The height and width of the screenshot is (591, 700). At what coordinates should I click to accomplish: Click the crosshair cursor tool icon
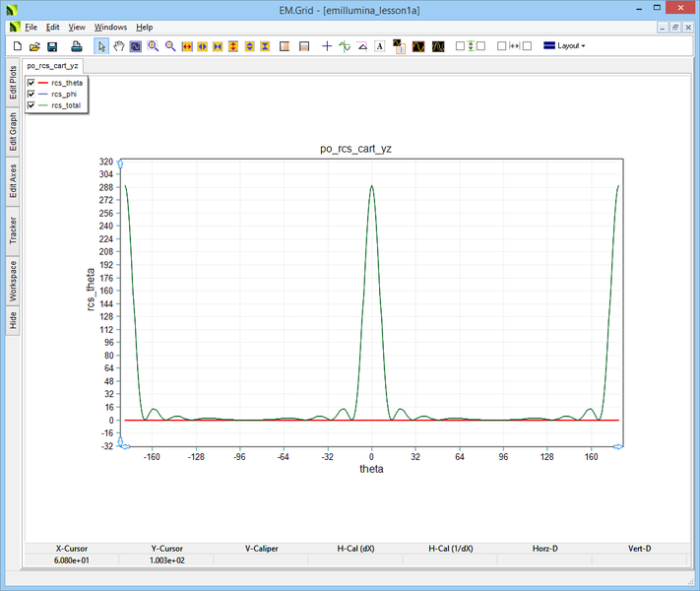[328, 46]
